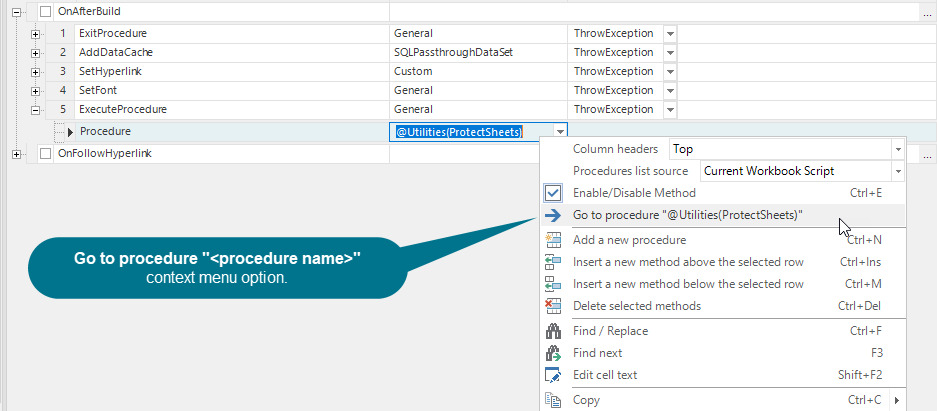937x411 pixels.
Task: Click the Edit cell text pencil icon
Action: [x=553, y=375]
